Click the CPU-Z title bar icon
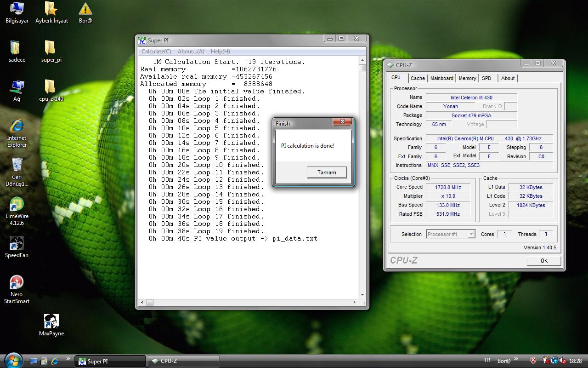 pyautogui.click(x=390, y=65)
